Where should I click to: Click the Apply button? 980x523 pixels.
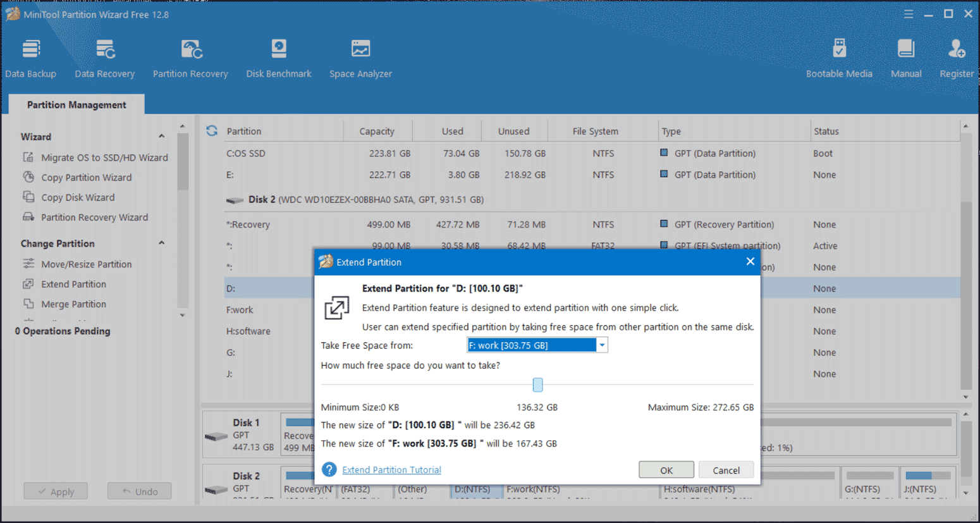pyautogui.click(x=56, y=491)
